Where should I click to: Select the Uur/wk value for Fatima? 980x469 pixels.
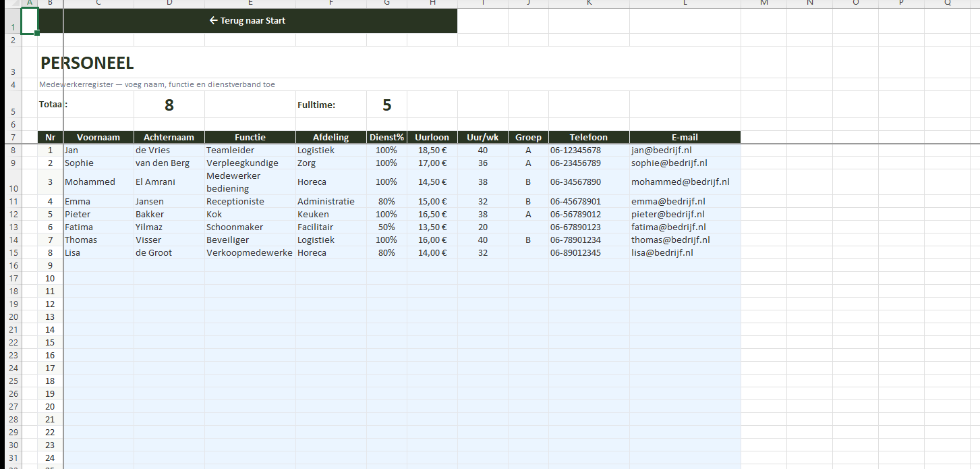482,227
